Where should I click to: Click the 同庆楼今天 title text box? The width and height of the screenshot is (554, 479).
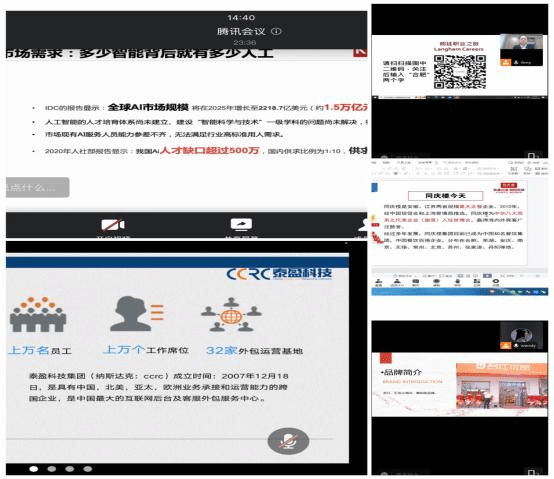[x=445, y=196]
